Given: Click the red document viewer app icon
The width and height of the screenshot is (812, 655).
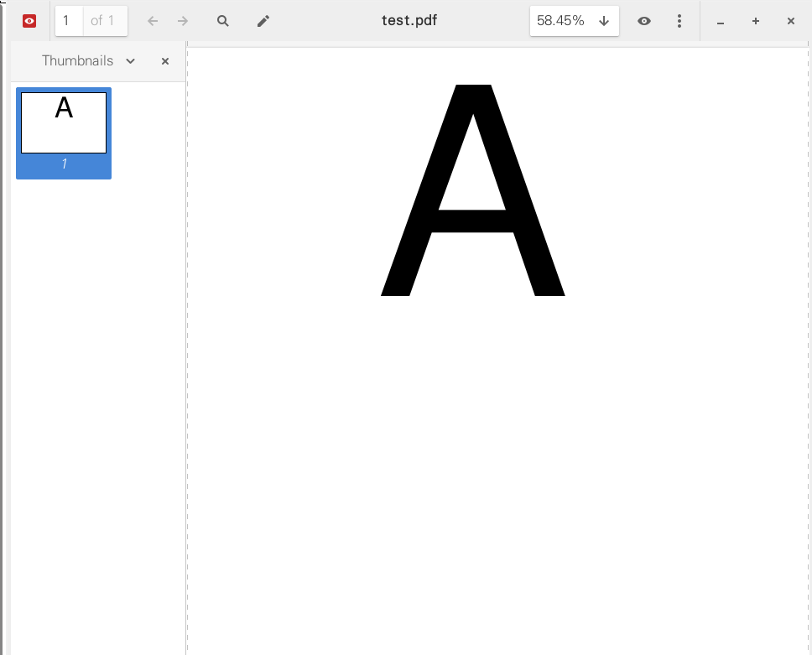Looking at the screenshot, I should 29,21.
